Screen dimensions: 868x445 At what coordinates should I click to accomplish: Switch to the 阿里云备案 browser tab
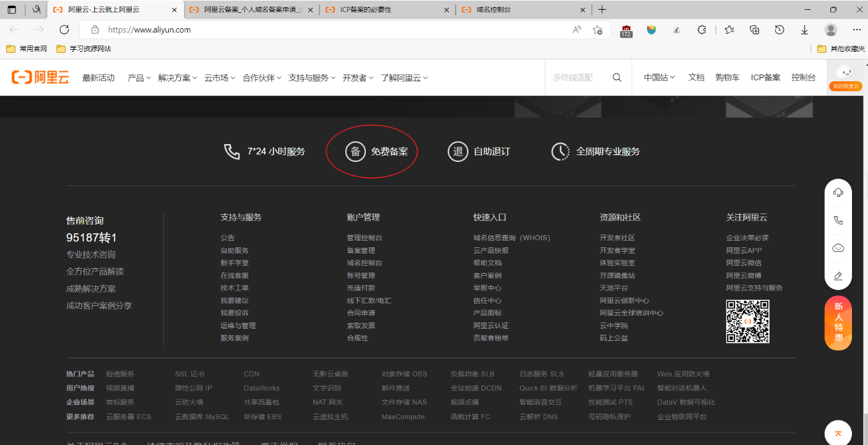click(252, 10)
